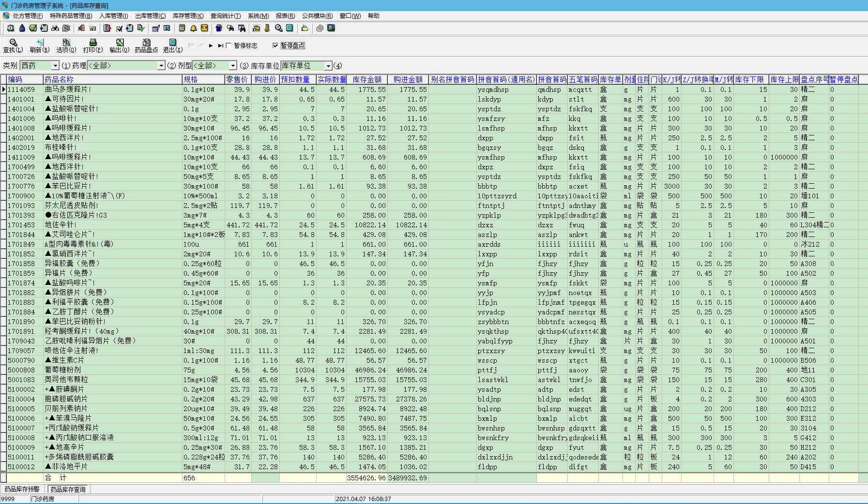Click the 输出 (Export) toolbar icon
The image size is (868, 504).
click(120, 43)
